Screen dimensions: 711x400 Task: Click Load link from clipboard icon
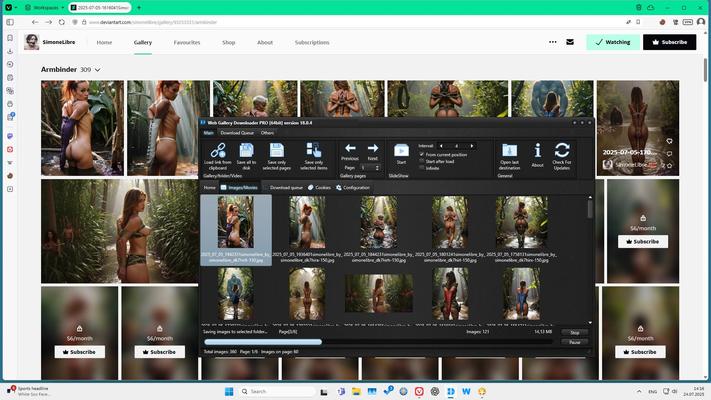pos(218,156)
